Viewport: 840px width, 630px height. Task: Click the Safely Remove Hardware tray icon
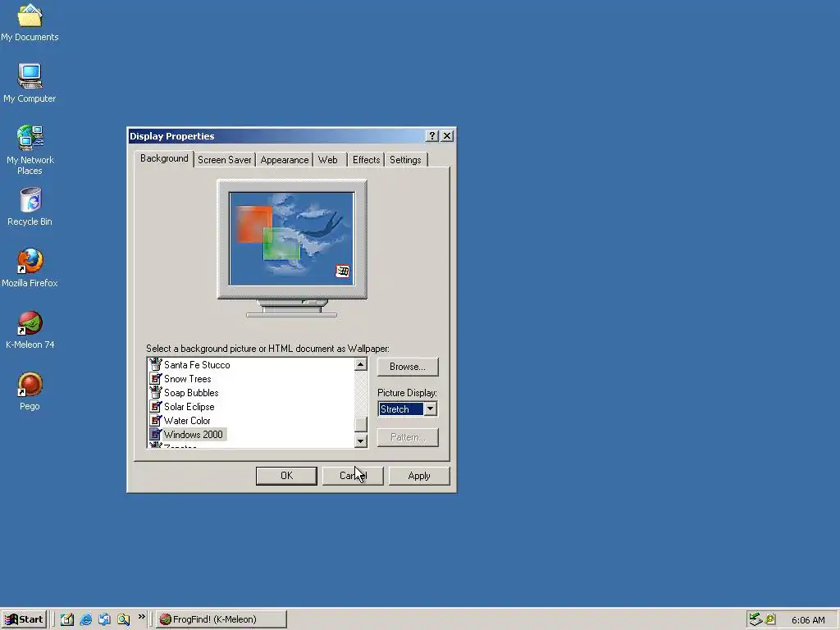click(x=756, y=619)
